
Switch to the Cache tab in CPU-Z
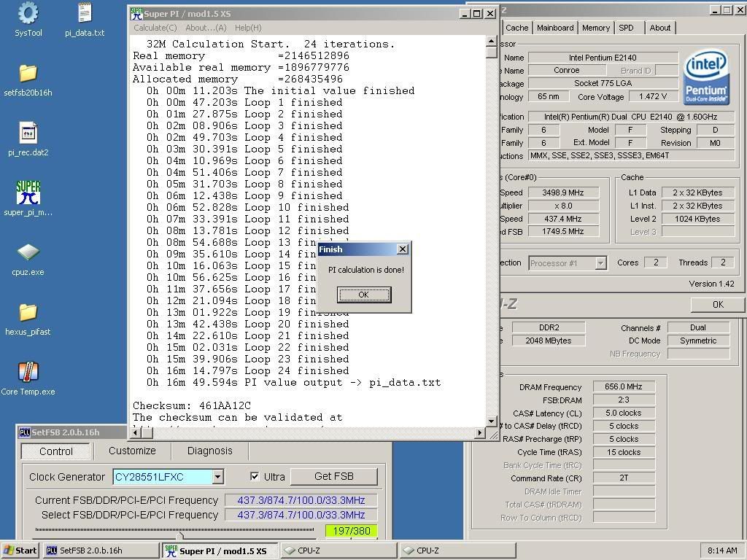tap(517, 28)
